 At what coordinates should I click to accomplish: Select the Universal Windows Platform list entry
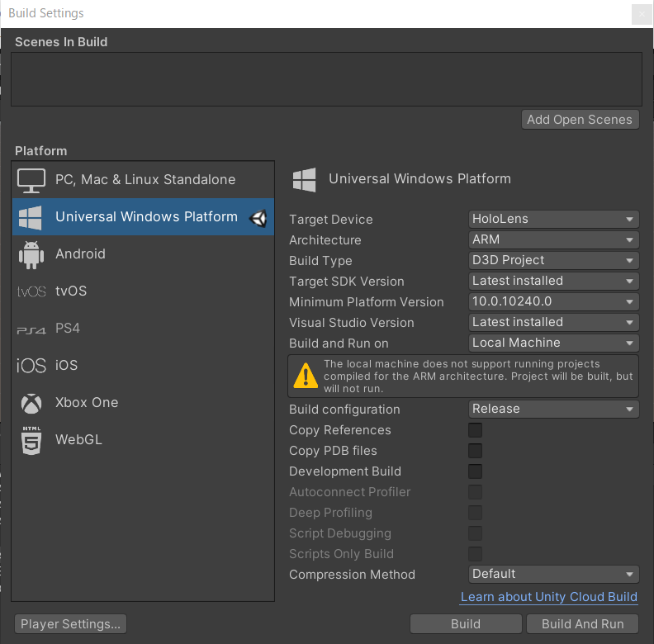[x=143, y=217]
